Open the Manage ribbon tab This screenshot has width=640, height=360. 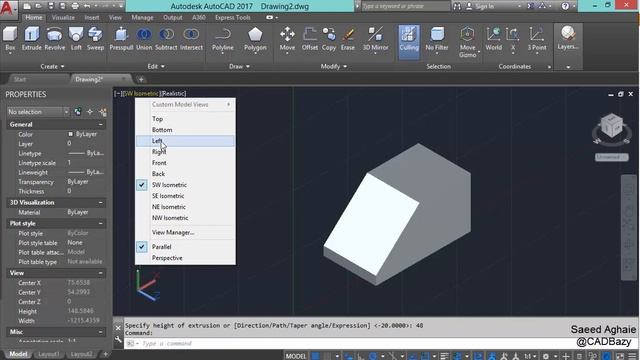[142, 18]
